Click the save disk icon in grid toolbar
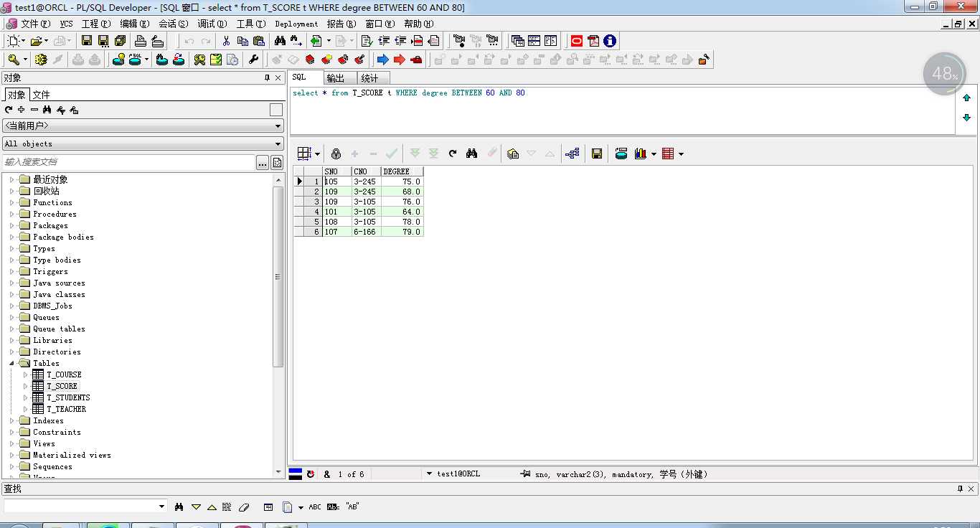980x528 pixels. (596, 154)
